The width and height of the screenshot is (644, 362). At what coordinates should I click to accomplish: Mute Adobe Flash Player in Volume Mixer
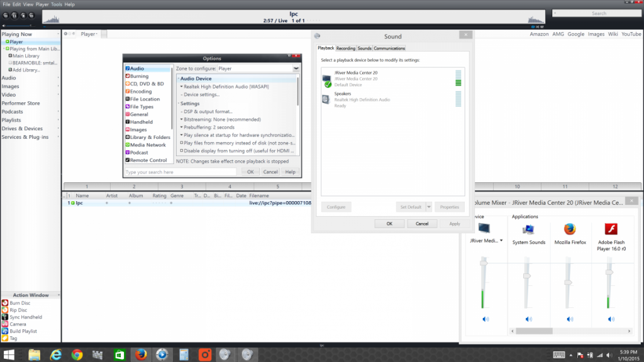click(x=611, y=319)
